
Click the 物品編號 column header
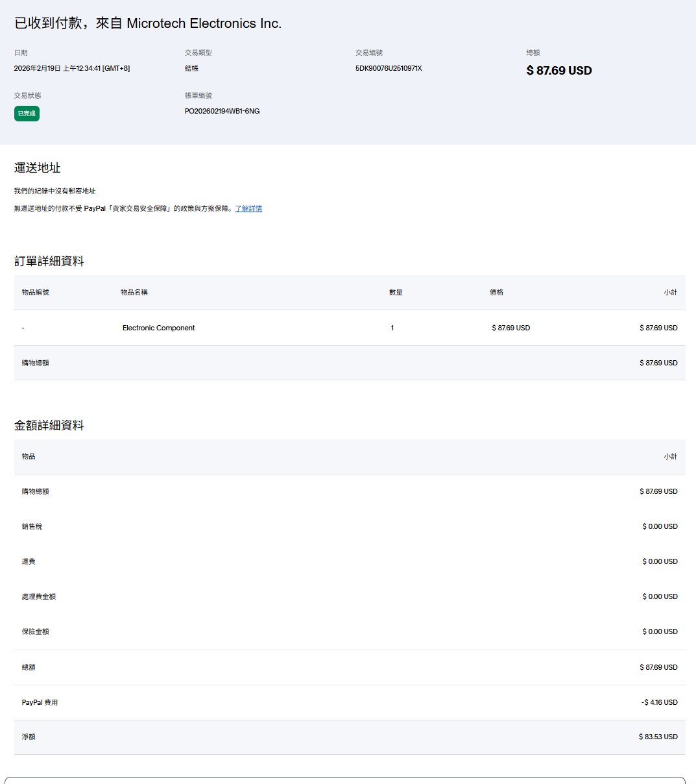tap(35, 292)
